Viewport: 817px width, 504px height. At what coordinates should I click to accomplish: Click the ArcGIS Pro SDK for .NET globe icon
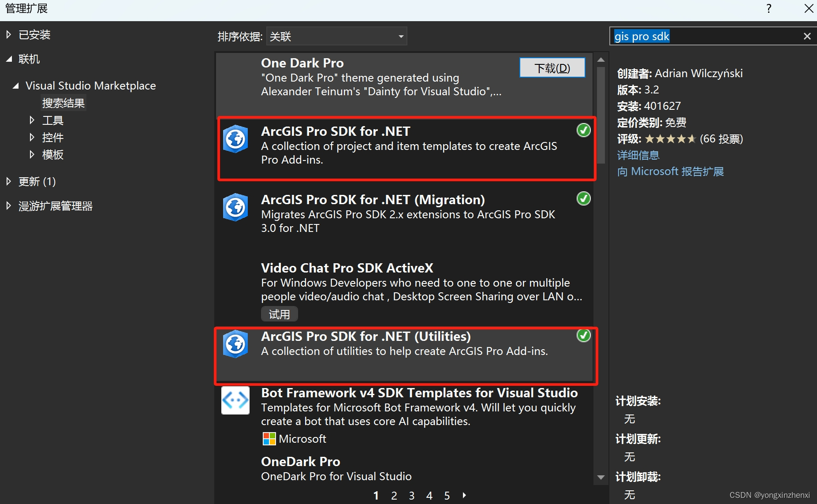235,139
